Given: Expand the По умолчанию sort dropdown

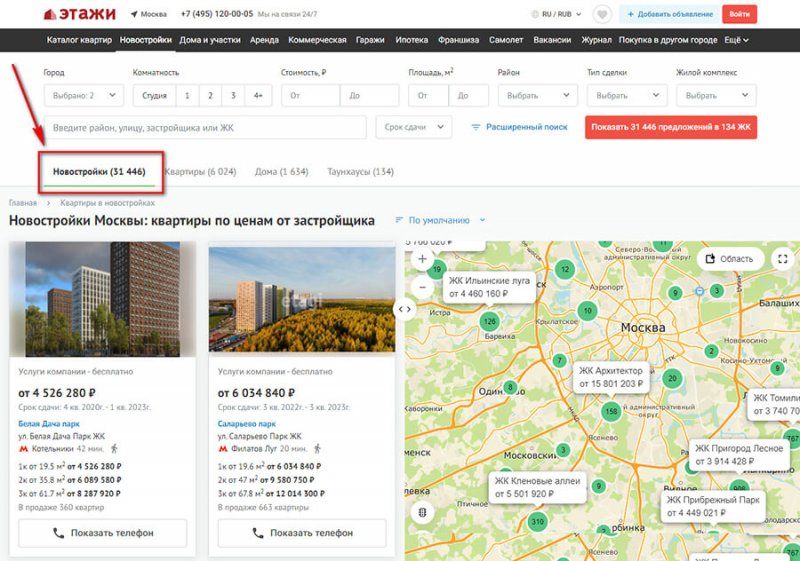Looking at the screenshot, I should point(440,220).
